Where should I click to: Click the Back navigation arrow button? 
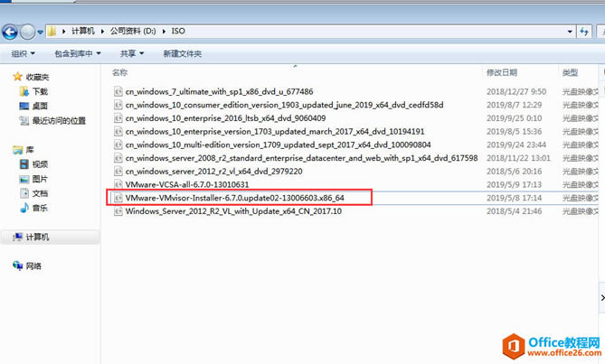click(10, 32)
